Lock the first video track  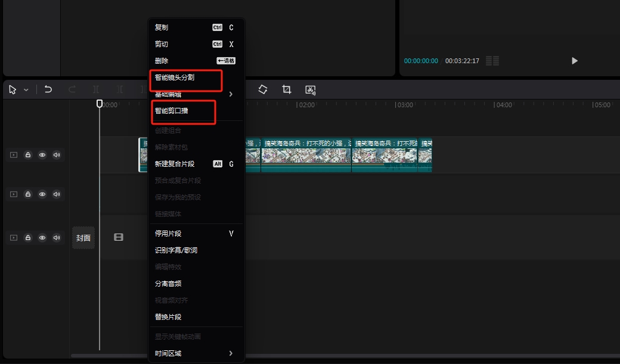28,155
